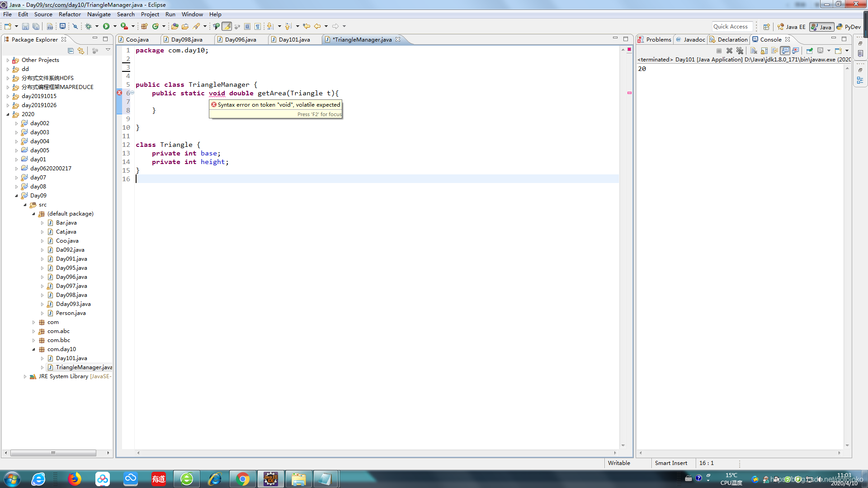The image size is (868, 488).
Task: Switch to Java EE perspective
Action: 791,27
